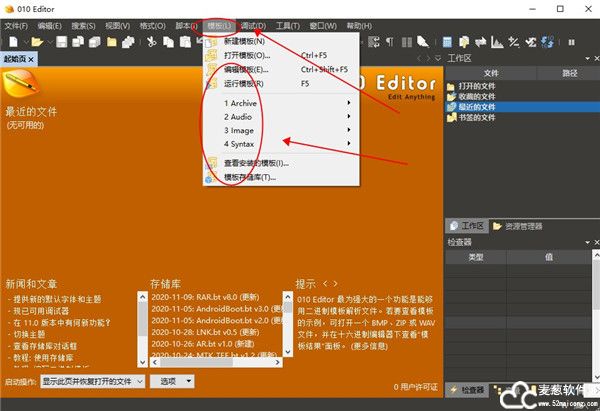This screenshot has height=411, width=600.
Task: Switch to the 工作区 bottom tab
Action: [466, 226]
